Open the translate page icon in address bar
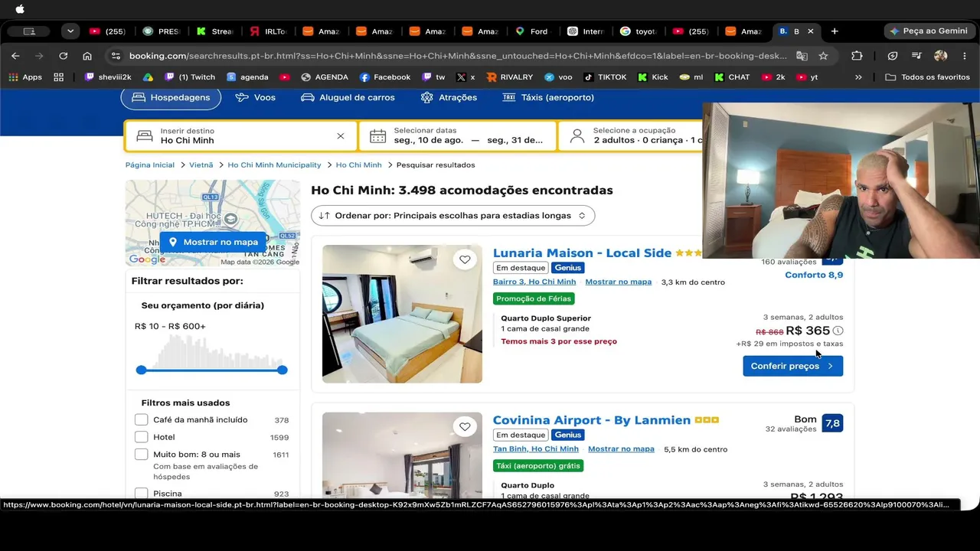The image size is (980, 551). pos(802,56)
